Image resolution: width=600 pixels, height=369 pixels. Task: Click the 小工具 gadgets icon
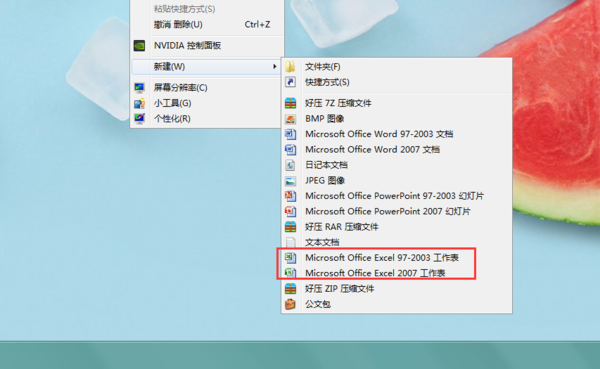coord(139,103)
